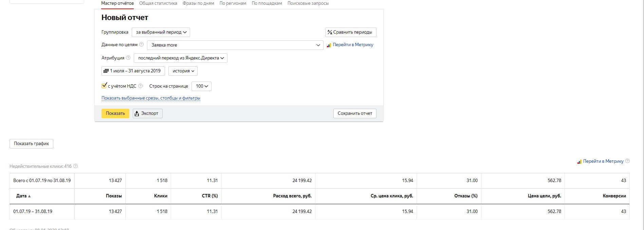Open the история dropdown

click(x=183, y=71)
